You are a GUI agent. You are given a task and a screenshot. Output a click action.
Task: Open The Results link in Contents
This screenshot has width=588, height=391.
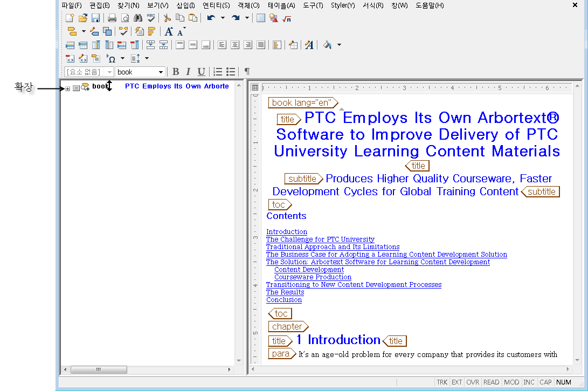click(285, 292)
